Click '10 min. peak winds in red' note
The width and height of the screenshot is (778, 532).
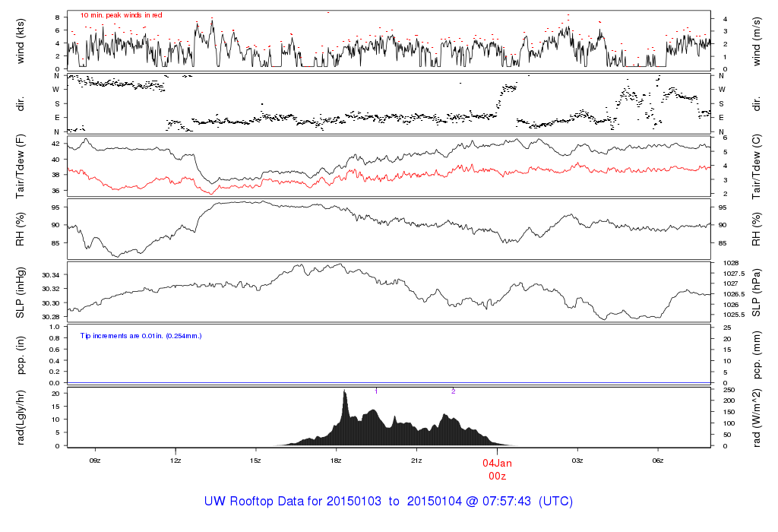point(121,15)
